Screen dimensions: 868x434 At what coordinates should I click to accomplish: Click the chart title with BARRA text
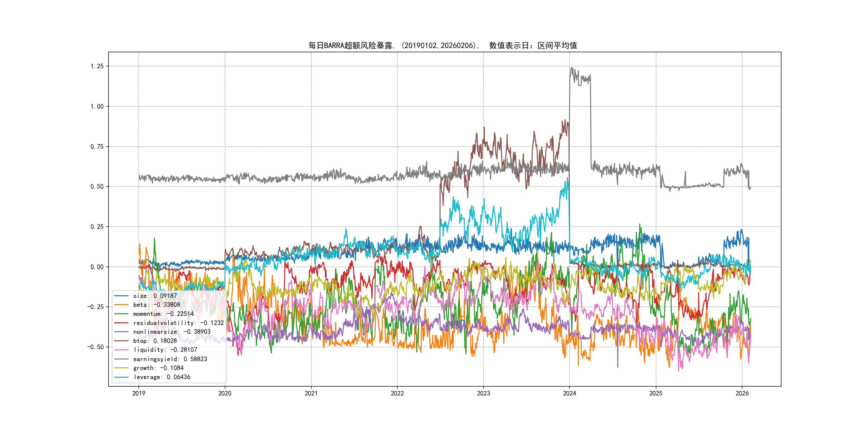click(442, 46)
